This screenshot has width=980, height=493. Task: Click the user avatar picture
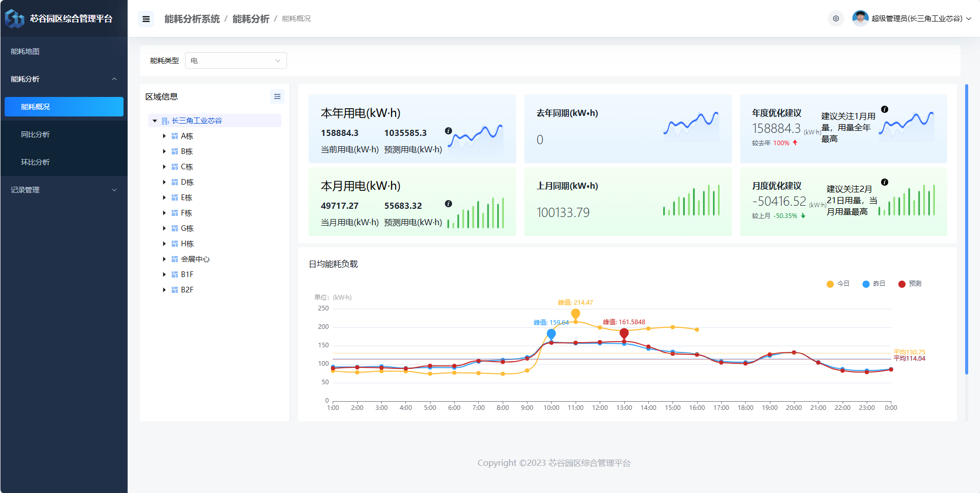tap(860, 18)
